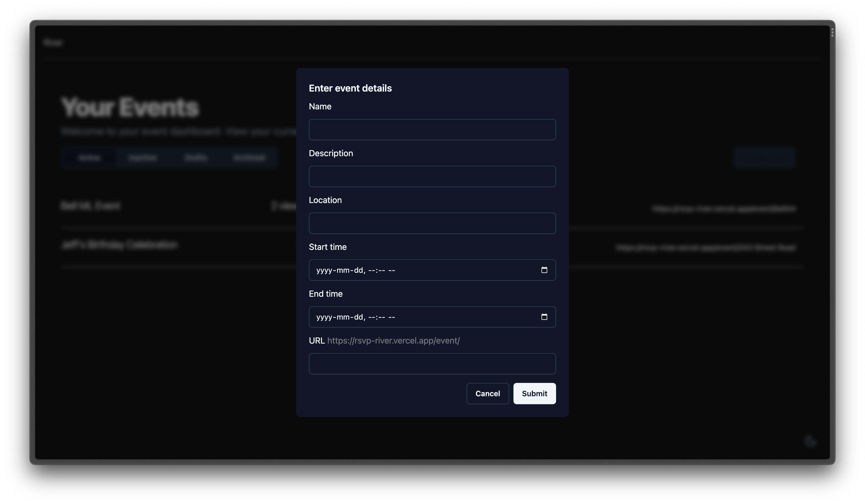The width and height of the screenshot is (865, 504).
Task: Click the URL slug input field
Action: pyautogui.click(x=432, y=364)
